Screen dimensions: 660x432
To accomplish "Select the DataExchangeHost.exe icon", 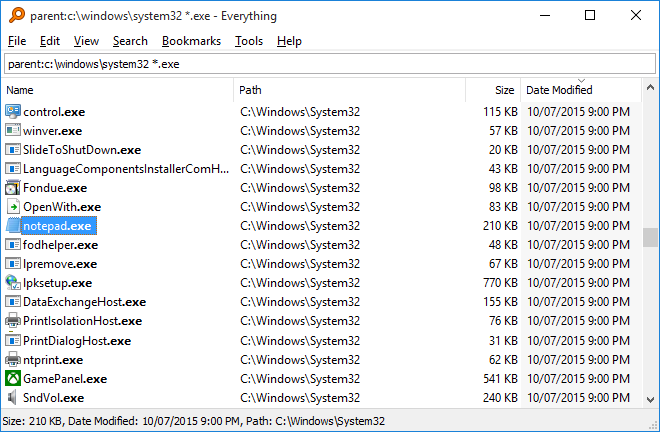I will [x=13, y=301].
